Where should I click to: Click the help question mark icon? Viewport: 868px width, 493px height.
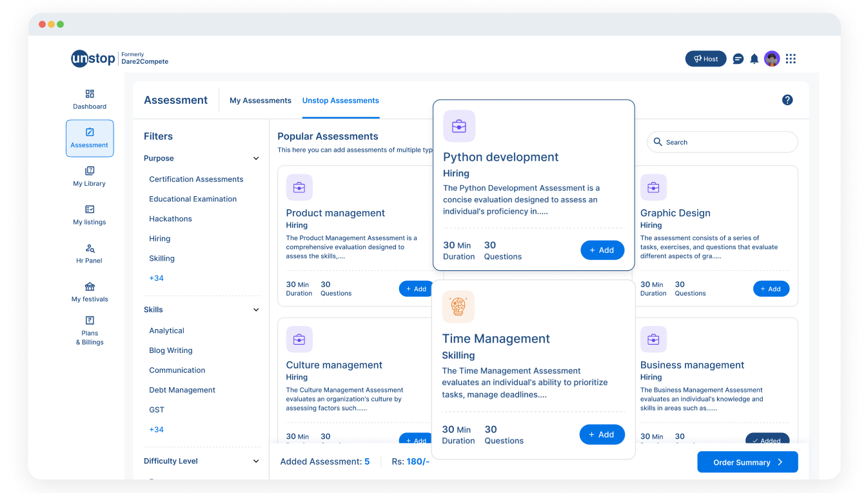coord(787,100)
